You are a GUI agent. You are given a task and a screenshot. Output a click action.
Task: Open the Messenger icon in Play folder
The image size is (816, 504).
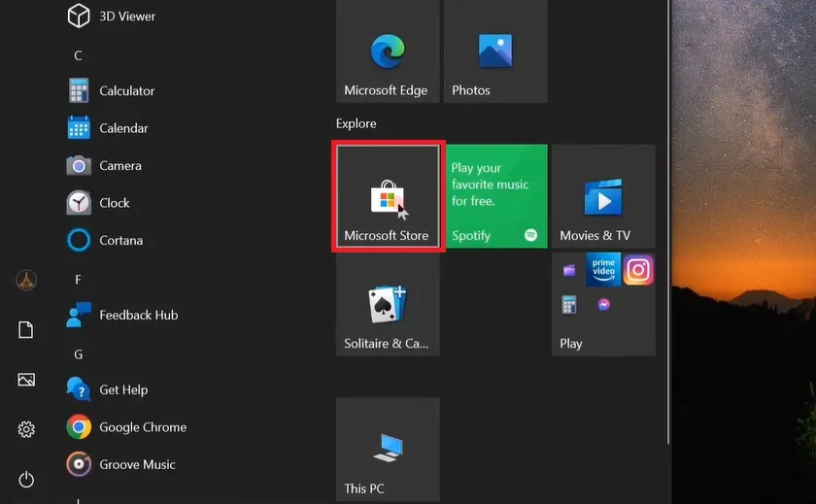point(603,305)
